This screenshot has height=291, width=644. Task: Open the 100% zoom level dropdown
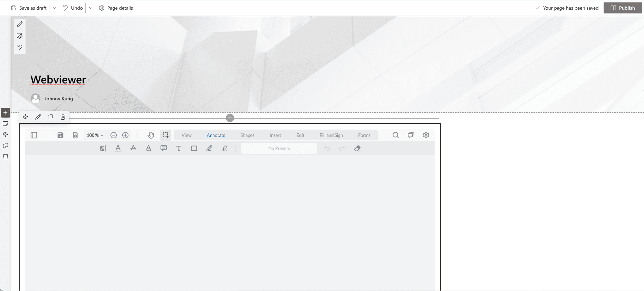point(95,135)
